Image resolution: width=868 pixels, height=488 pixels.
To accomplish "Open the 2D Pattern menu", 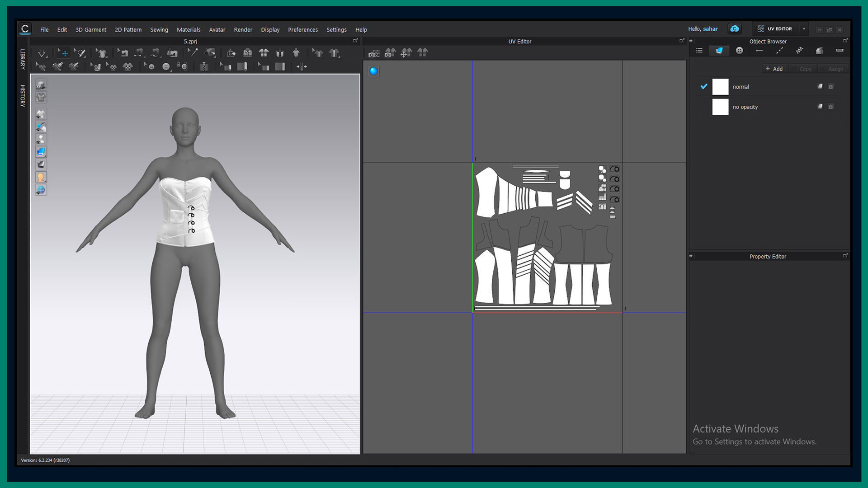I will [x=128, y=29].
